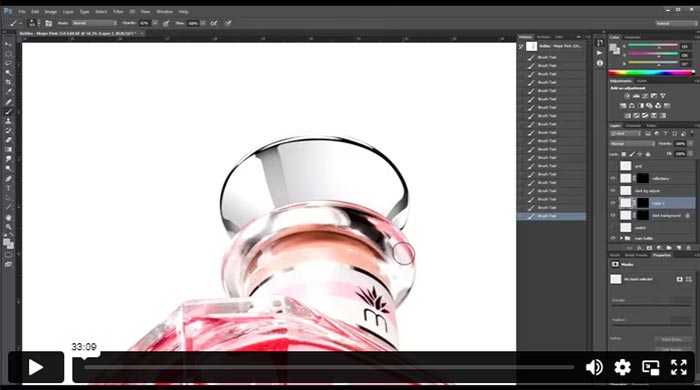Click the foreground color swatch in toolbox
The height and width of the screenshot is (390, 700).
[7, 242]
